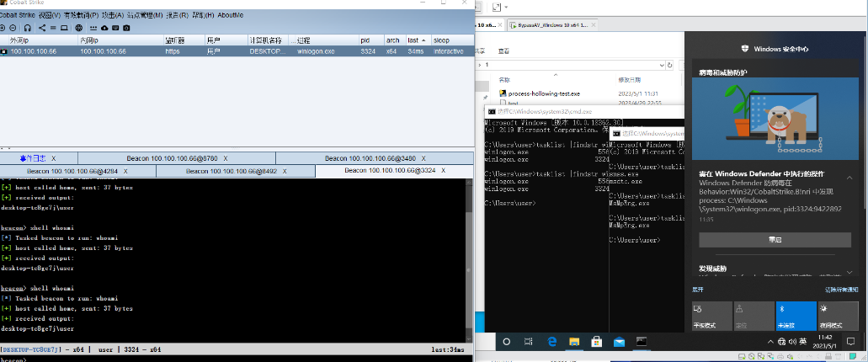Switch to session table list view icon
Image resolution: width=868 pixels, height=362 pixels.
click(53, 28)
